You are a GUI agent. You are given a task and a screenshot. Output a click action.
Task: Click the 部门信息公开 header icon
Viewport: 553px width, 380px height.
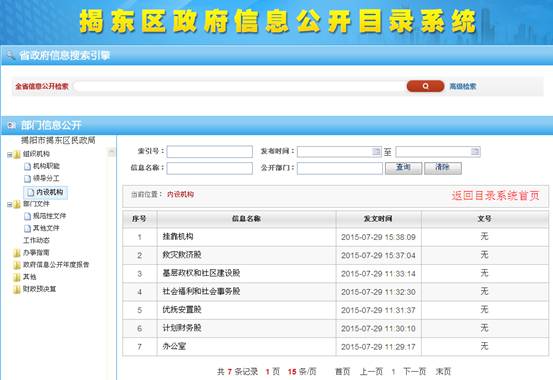pyautogui.click(x=12, y=125)
